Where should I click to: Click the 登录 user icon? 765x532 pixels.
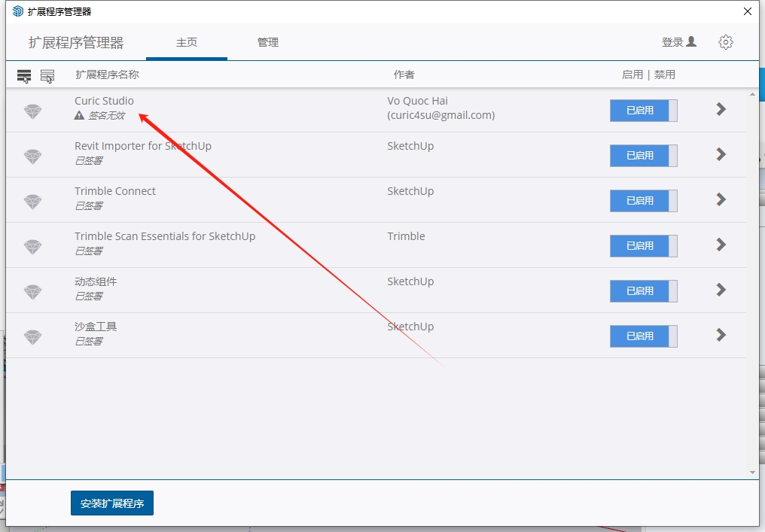point(691,41)
